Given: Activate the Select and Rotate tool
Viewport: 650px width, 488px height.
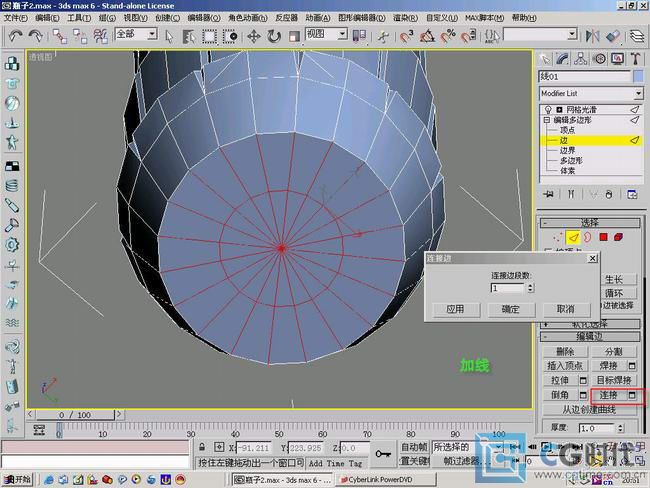Looking at the screenshot, I should 274,36.
